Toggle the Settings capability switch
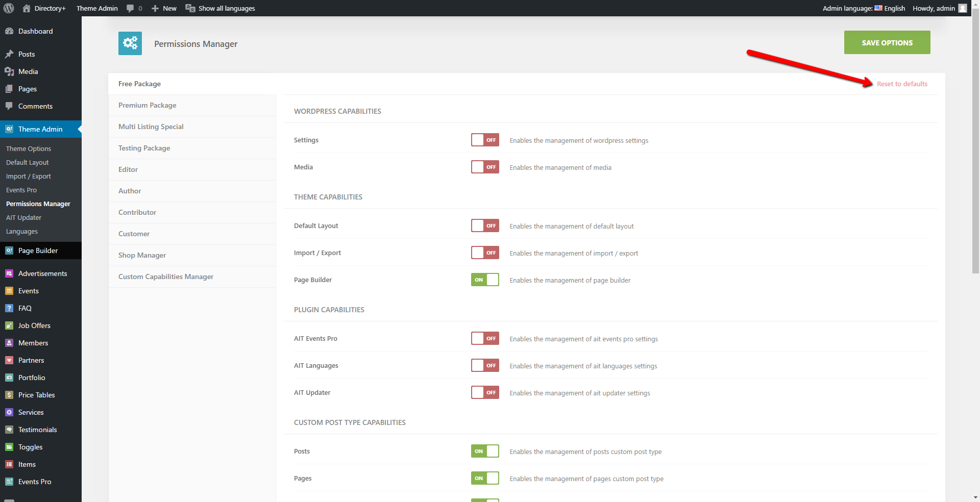Screen dimensions: 980x502 485,140
